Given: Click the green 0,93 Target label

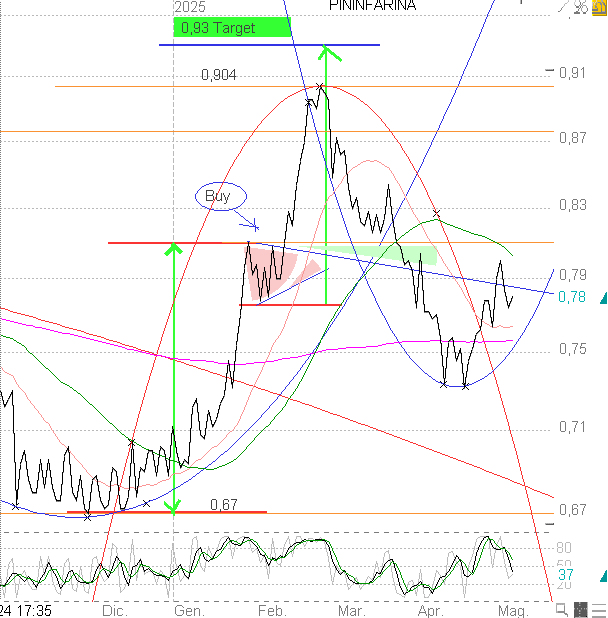Looking at the screenshot, I should 232,28.
